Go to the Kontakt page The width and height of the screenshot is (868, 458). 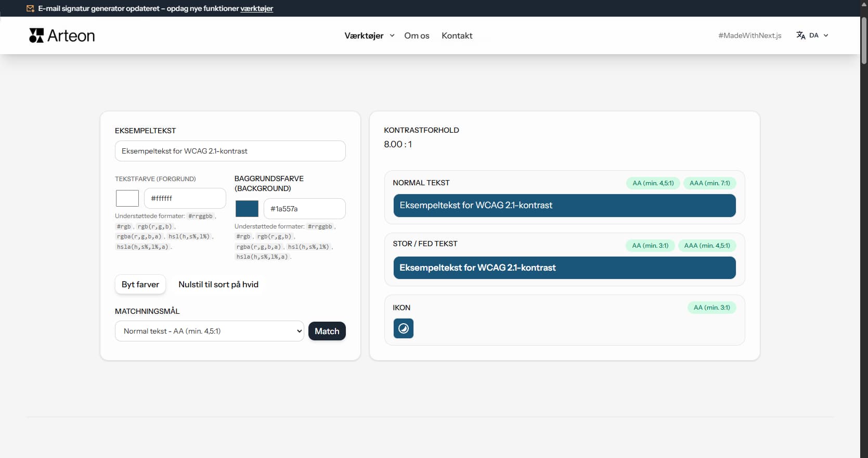tap(457, 35)
